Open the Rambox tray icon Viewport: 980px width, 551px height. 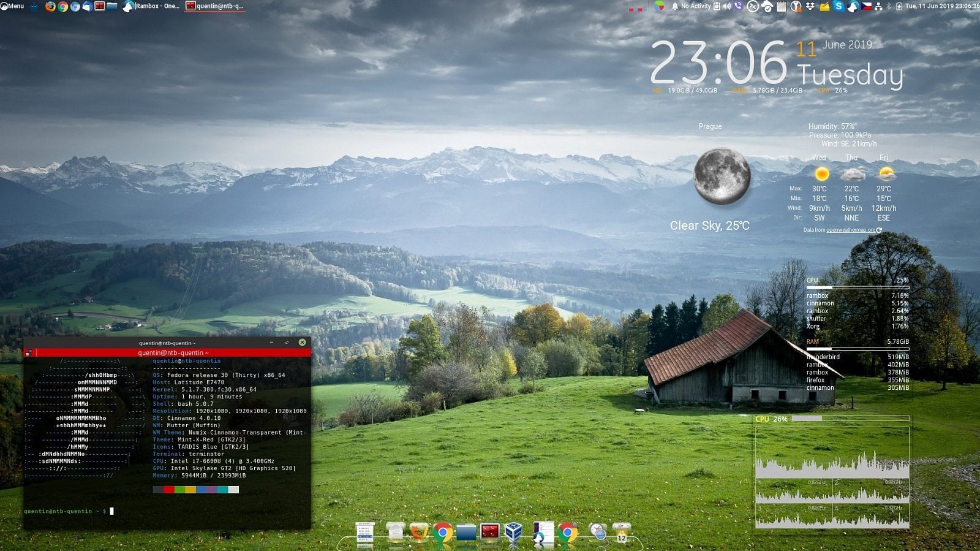[853, 6]
